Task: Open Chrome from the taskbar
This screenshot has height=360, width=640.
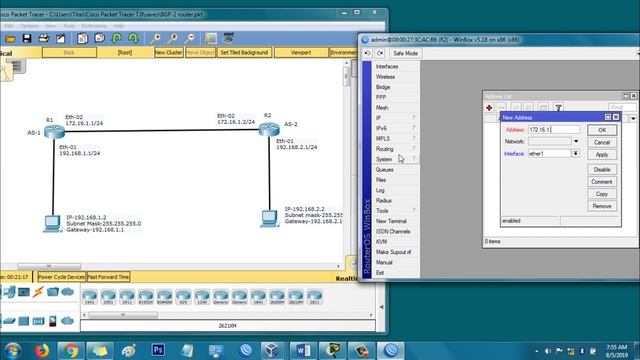Action: pos(70,351)
